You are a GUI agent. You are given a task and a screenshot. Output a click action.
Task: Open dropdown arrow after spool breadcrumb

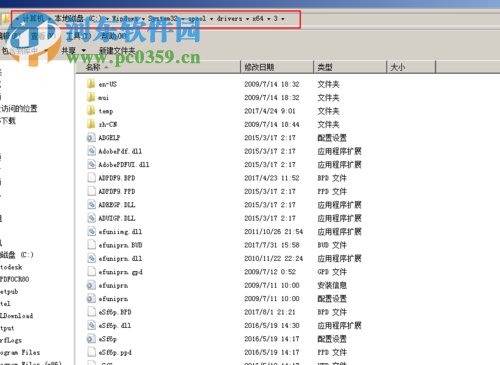pyautogui.click(x=212, y=19)
